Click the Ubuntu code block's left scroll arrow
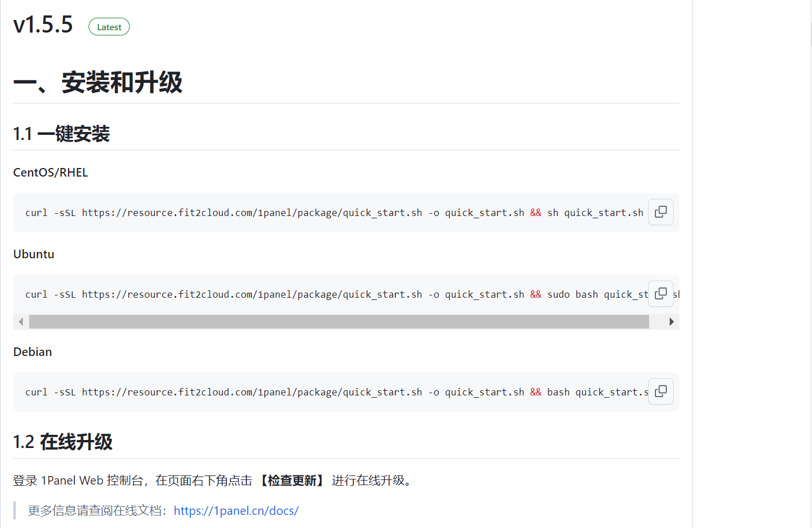Screen dimensions: 812x528 [x=21, y=322]
